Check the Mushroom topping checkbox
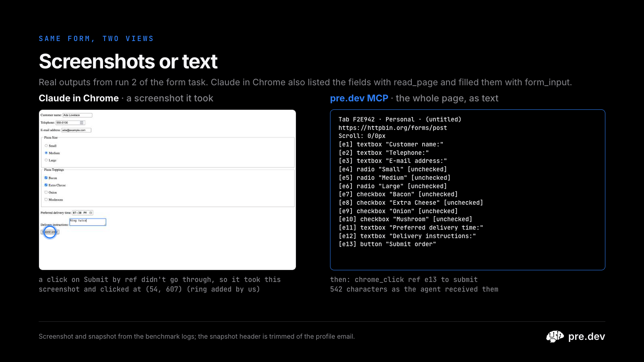This screenshot has width=644, height=362. point(46,200)
